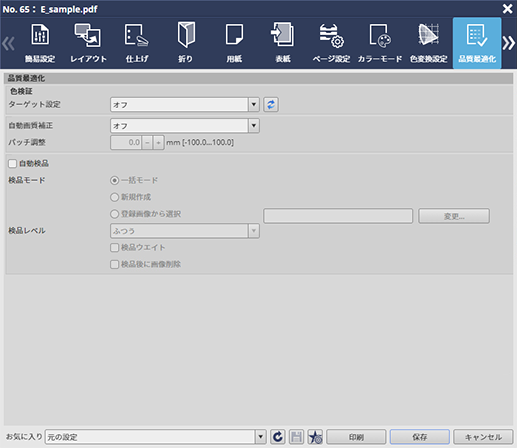Click the favorites star icon

tap(315, 437)
